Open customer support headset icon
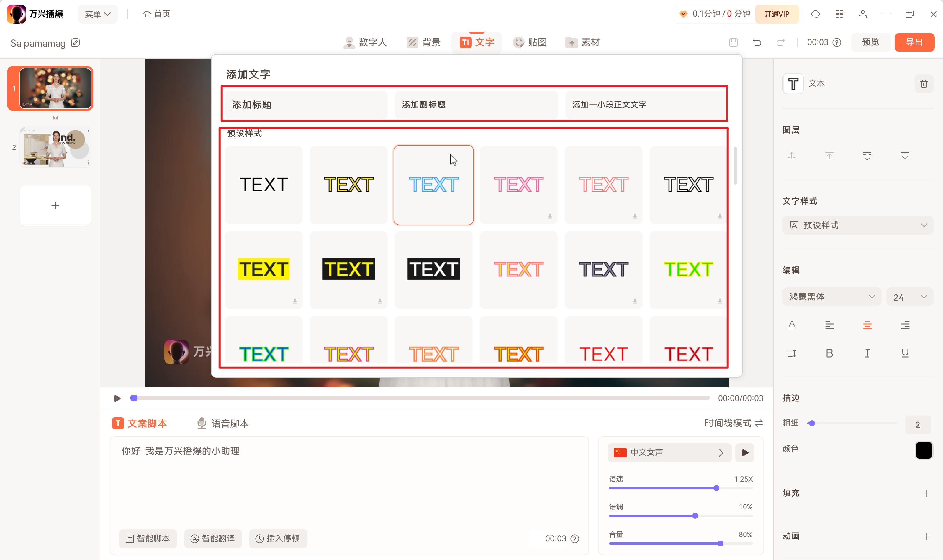Image resolution: width=943 pixels, height=560 pixels. [x=815, y=14]
